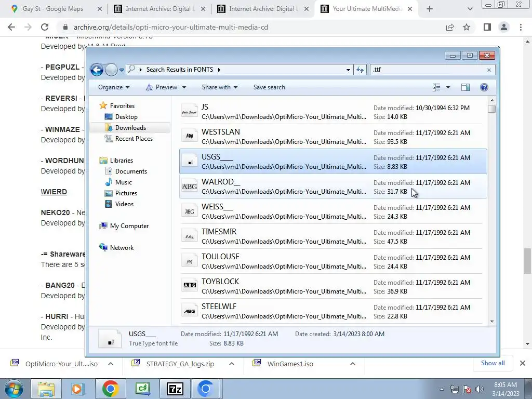
Task: Expand the view options dropdown arrow
Action: coord(448,87)
